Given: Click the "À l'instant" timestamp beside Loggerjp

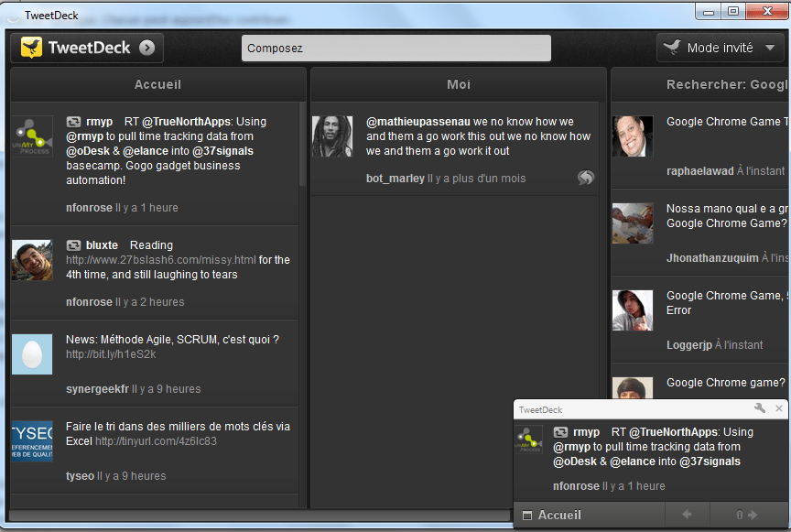Looking at the screenshot, I should point(739,344).
